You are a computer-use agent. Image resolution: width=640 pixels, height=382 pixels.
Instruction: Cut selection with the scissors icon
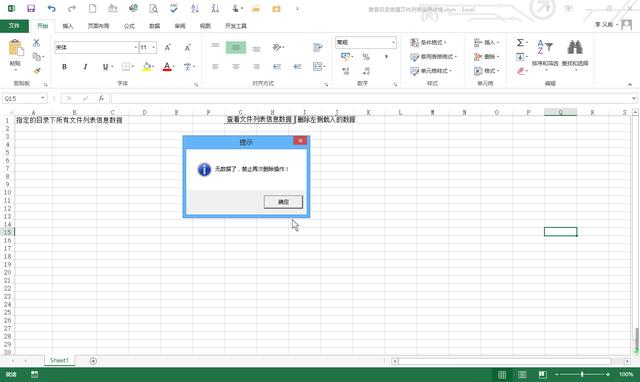pos(36,43)
